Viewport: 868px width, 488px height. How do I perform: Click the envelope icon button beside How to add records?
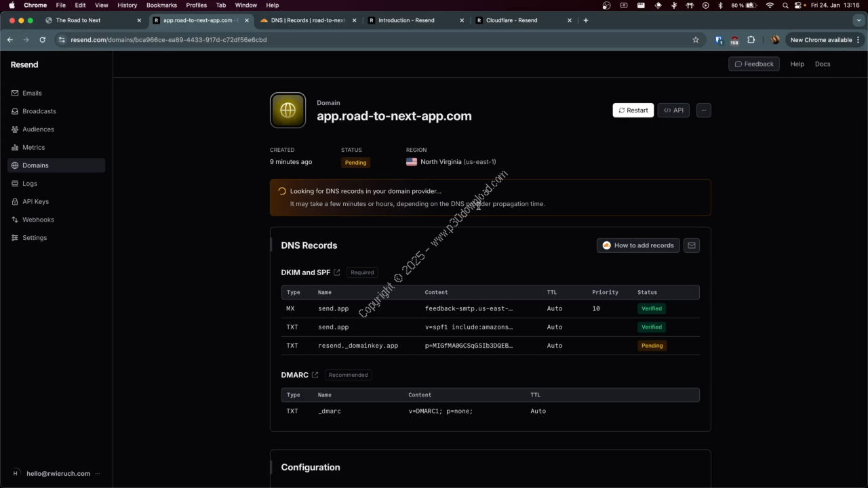(x=692, y=245)
